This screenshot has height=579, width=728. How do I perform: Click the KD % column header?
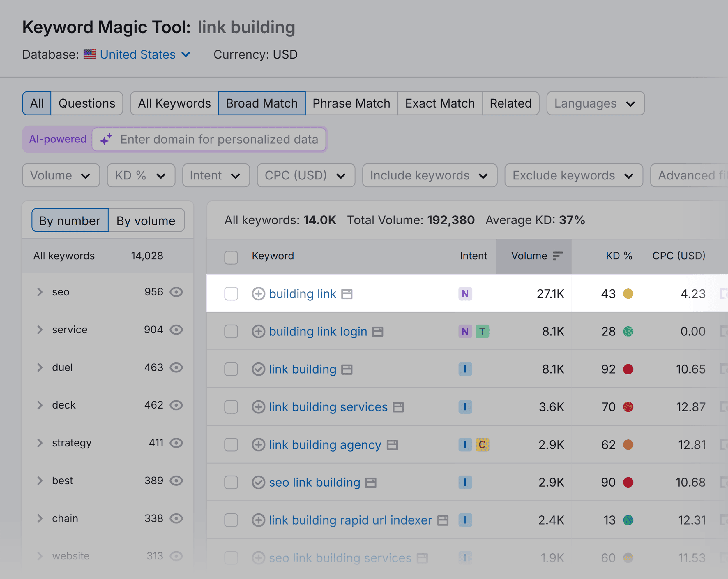(x=619, y=256)
